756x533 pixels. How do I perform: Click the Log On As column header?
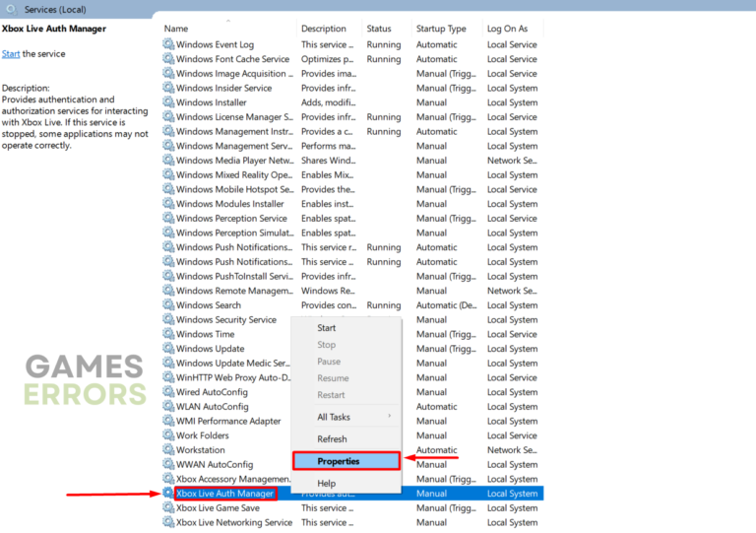pyautogui.click(x=507, y=29)
